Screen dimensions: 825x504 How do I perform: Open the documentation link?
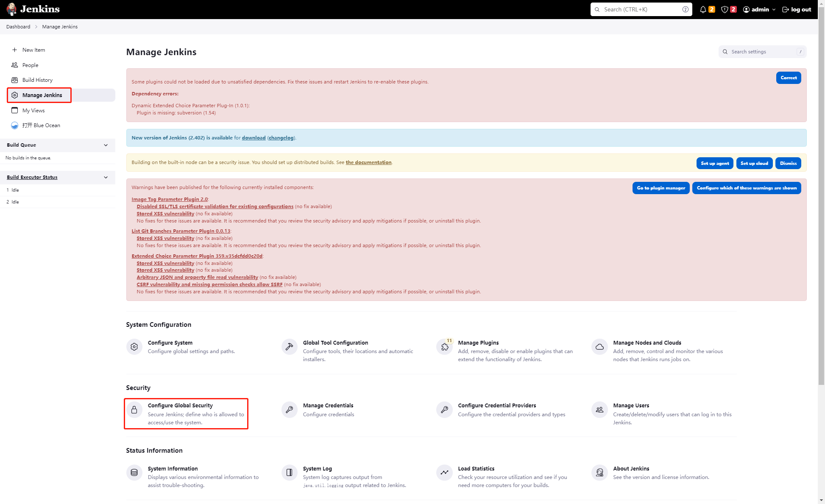click(368, 162)
